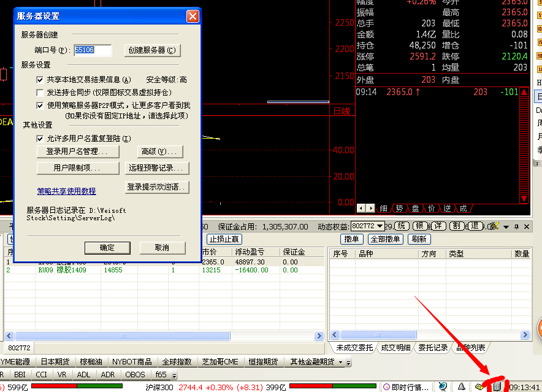
Task: Click the 端口号 port number input field
Action: point(93,50)
